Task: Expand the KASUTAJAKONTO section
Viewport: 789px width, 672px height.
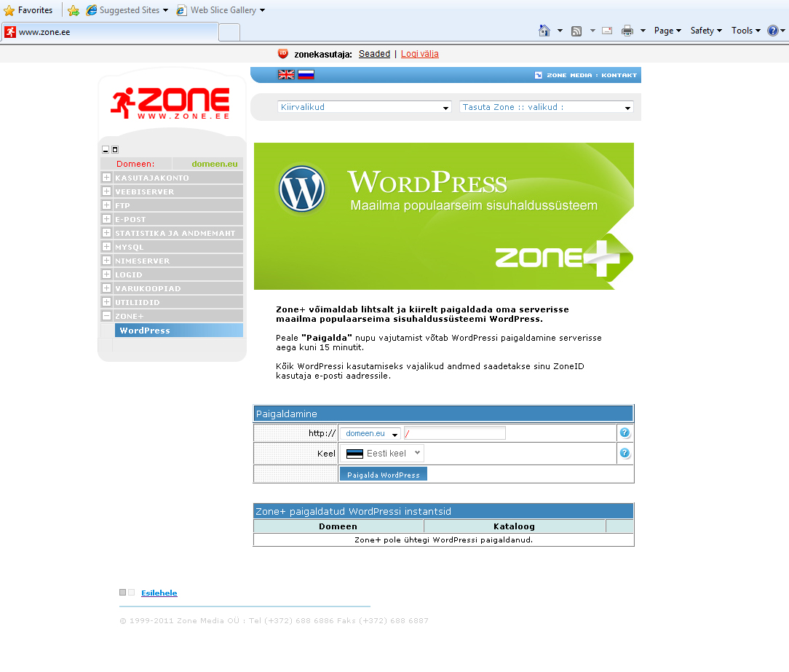Action: pyautogui.click(x=107, y=177)
